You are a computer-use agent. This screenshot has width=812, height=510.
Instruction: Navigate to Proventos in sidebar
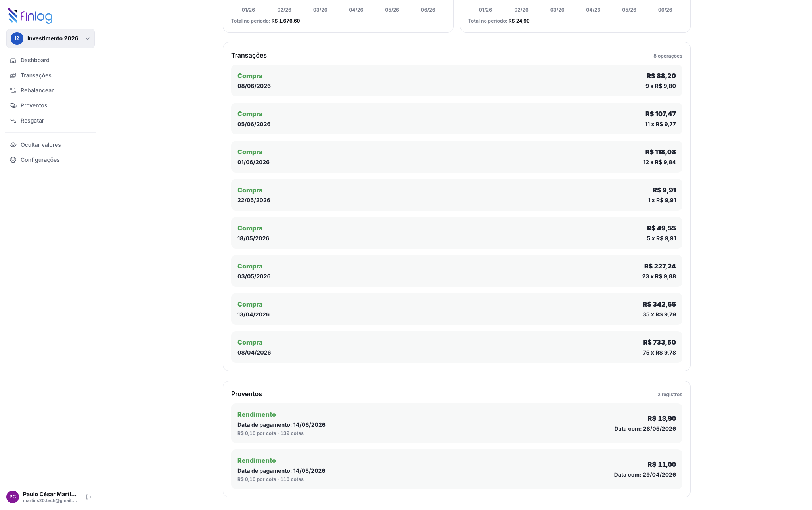click(50, 105)
